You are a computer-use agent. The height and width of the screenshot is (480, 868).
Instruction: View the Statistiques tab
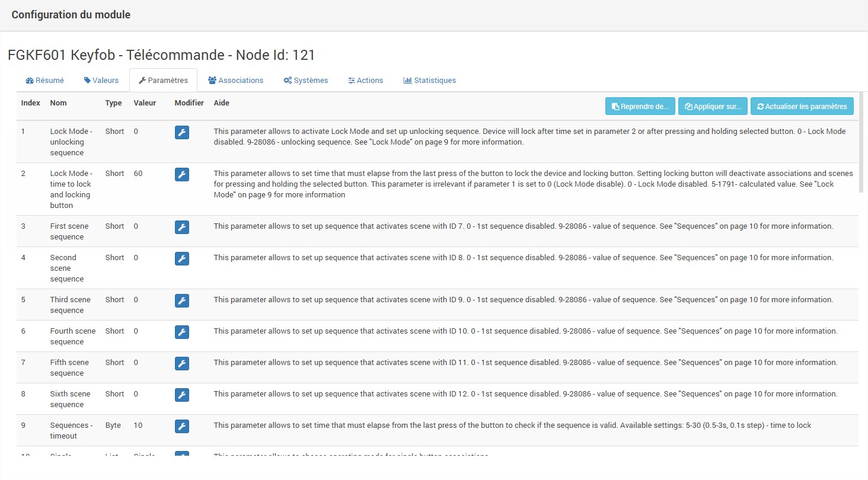[430, 80]
